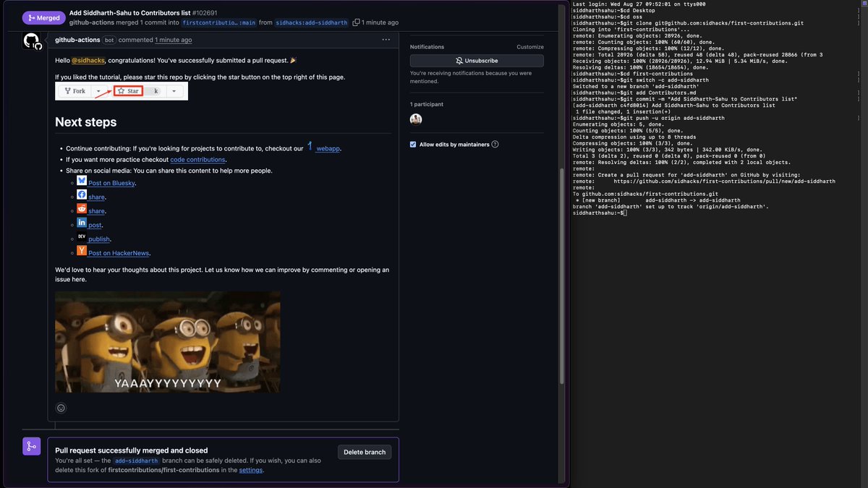Image resolution: width=868 pixels, height=488 pixels.
Task: Open the Post on HackerNews link
Action: 119,253
